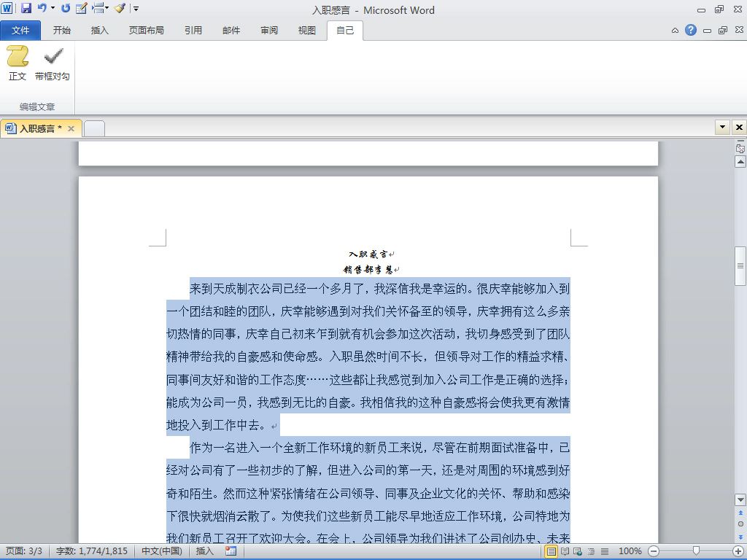Toggle the 插入 insert/overtype mode
Viewport: 747px width, 560px height.
pyautogui.click(x=204, y=551)
